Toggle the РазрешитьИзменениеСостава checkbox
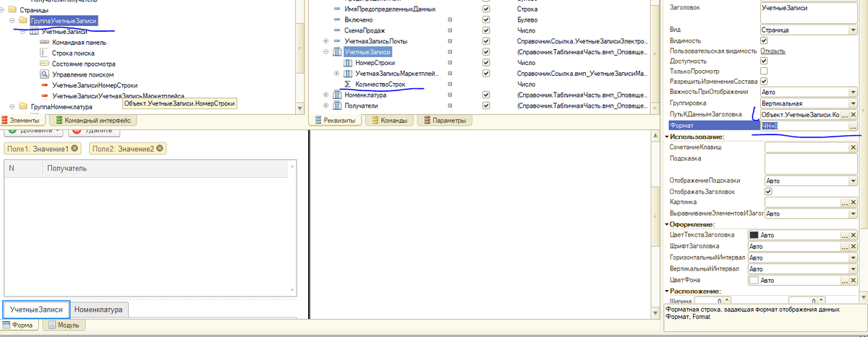The width and height of the screenshot is (868, 337). (764, 82)
